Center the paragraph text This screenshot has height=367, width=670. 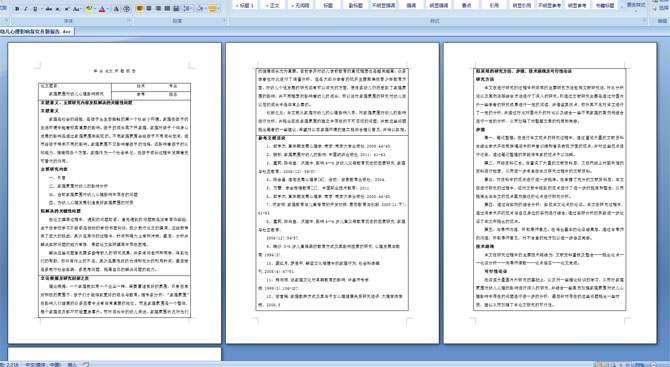[149, 9]
